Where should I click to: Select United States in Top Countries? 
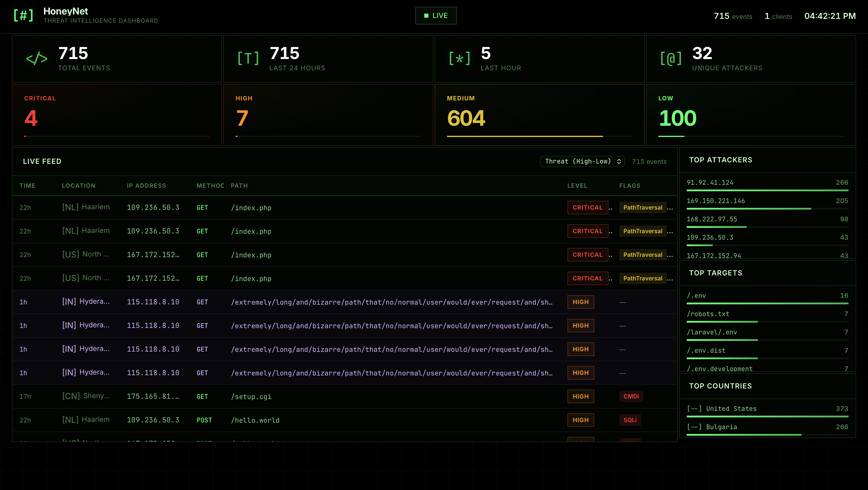767,411
